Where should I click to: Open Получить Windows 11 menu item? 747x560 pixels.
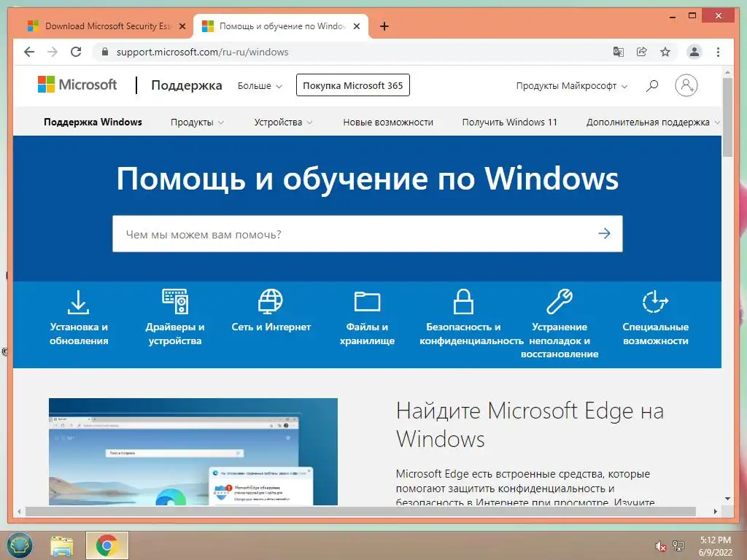click(x=509, y=122)
